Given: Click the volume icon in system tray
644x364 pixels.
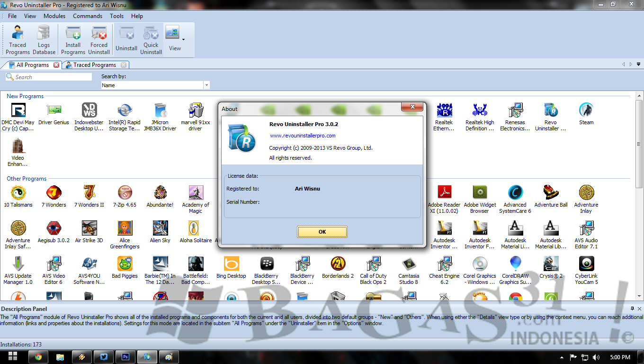Looking at the screenshot, I should coord(596,357).
